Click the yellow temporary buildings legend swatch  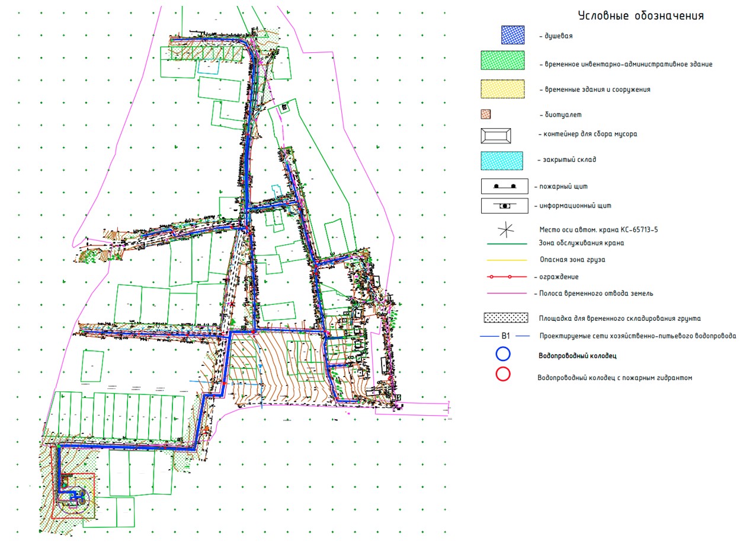502,89
